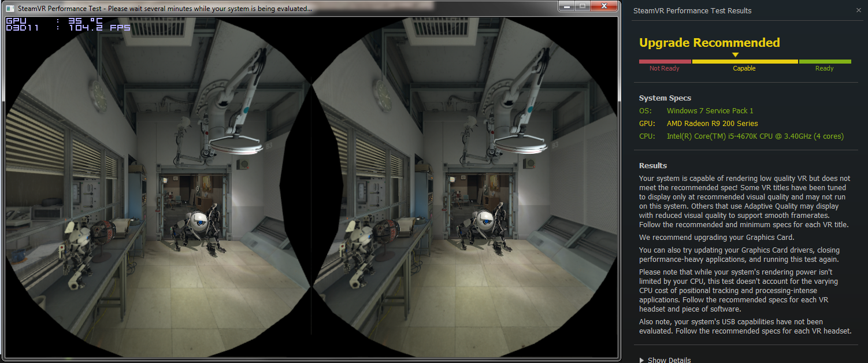Click the "SteamVR Performance Test Results" panel title
868x363 pixels.
tap(692, 10)
